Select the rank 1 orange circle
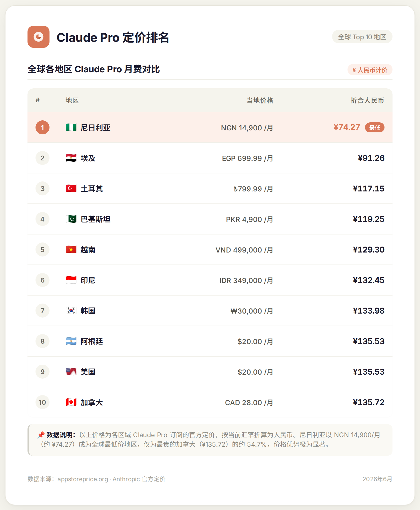The image size is (420, 510). click(42, 128)
